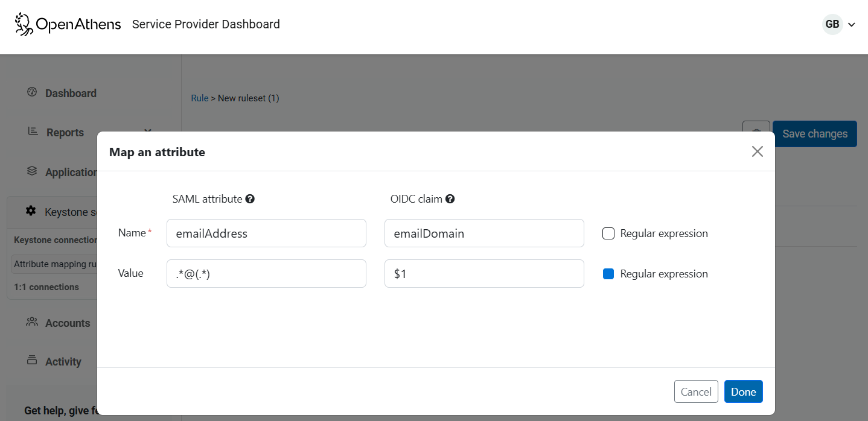The image size is (868, 421).
Task: Click the Applications stacked-layers icon
Action: [x=31, y=171]
